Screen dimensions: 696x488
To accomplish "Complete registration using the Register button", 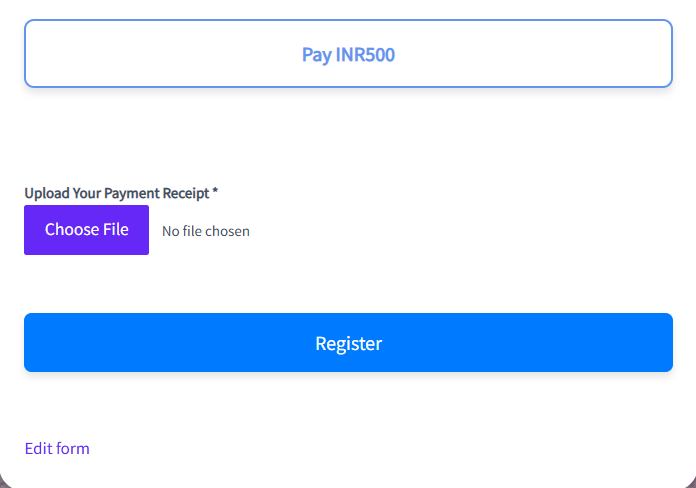I will [x=348, y=343].
